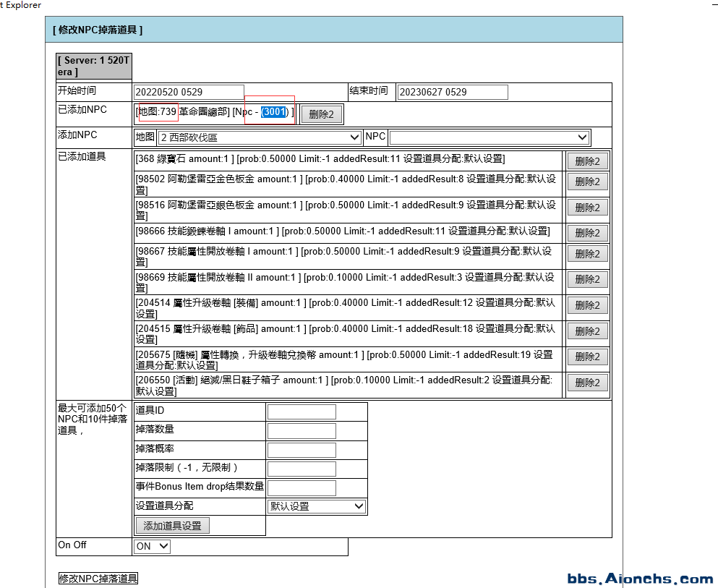This screenshot has width=718, height=588.
Task: Switch the On Off selector dropdown
Action: click(x=151, y=546)
